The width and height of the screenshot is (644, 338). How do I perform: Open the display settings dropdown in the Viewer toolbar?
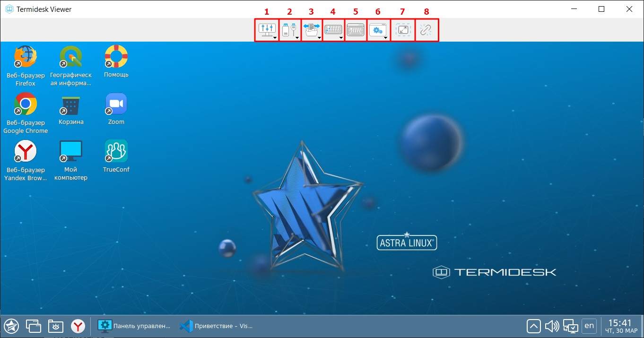266,30
